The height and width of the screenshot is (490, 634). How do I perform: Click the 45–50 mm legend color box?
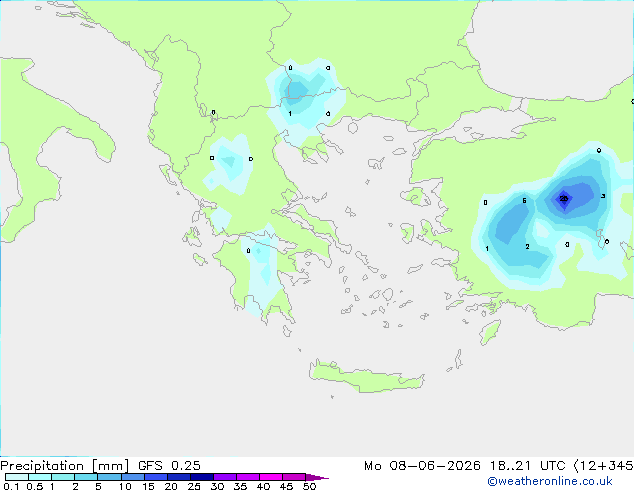click(x=294, y=477)
